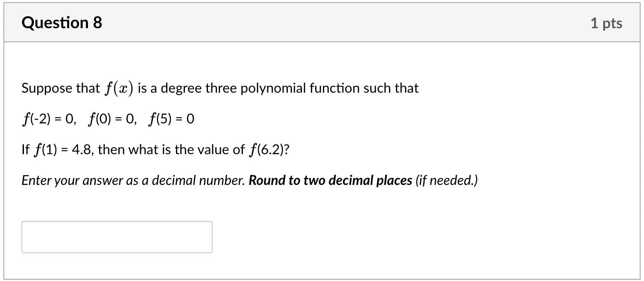
Task: Click the italicized instruction line
Action: 249,180
